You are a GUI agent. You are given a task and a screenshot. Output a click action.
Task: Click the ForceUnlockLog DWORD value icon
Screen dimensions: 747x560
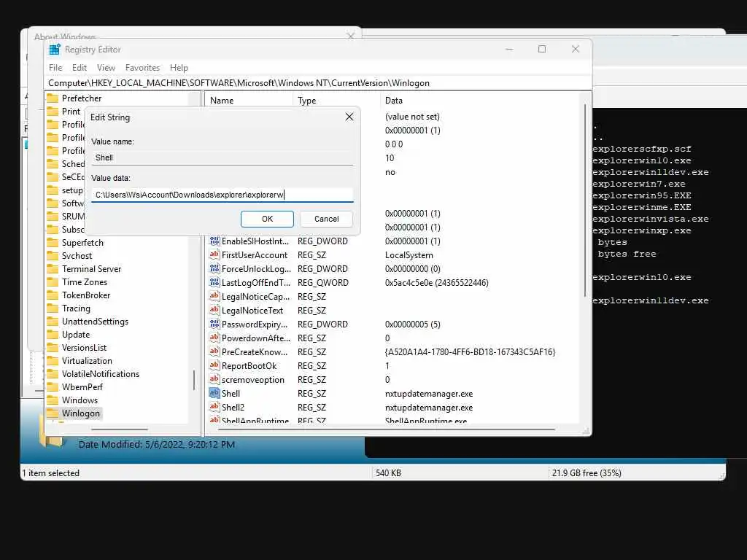tap(214, 268)
